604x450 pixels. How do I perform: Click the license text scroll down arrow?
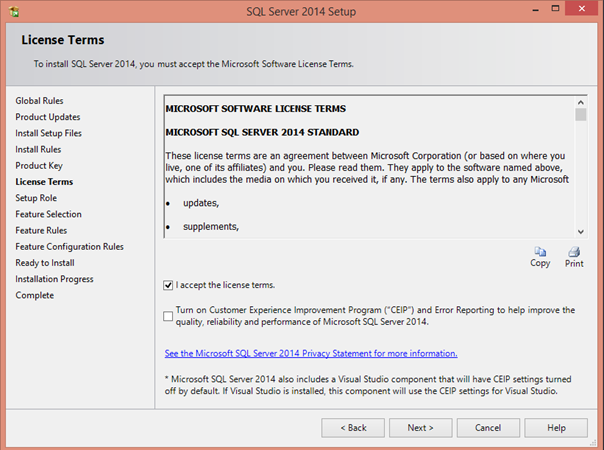pyautogui.click(x=581, y=232)
